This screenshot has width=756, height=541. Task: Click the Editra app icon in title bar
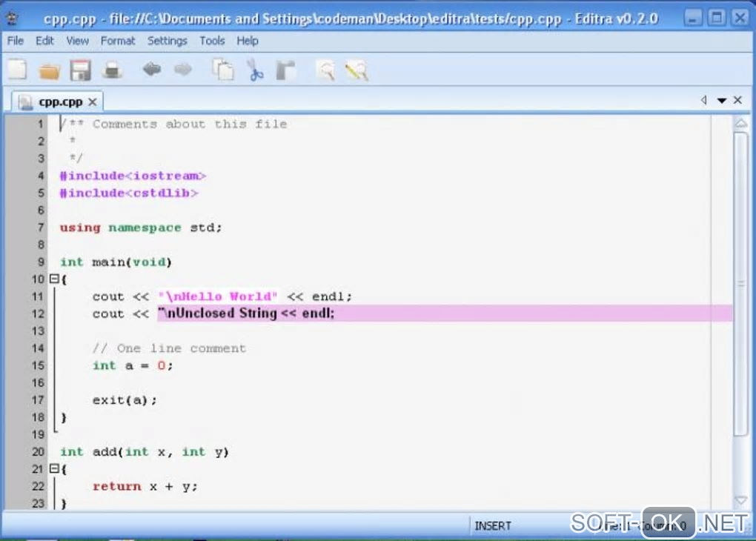tap(12, 19)
